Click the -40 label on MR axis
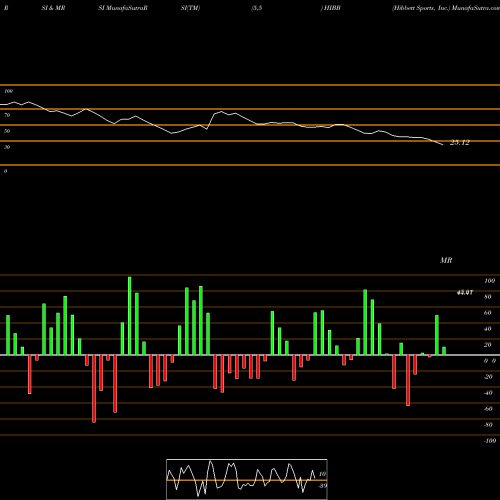This screenshot has width=500, height=500. pyautogui.click(x=488, y=393)
